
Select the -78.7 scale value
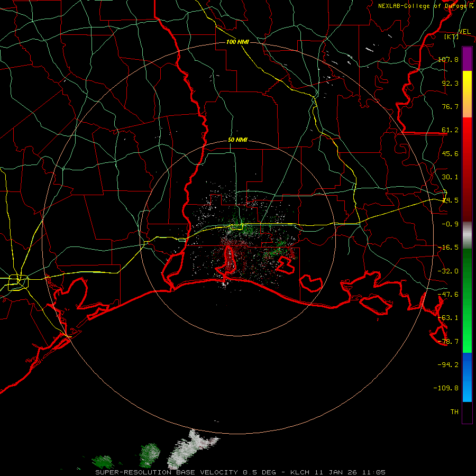[448, 342]
